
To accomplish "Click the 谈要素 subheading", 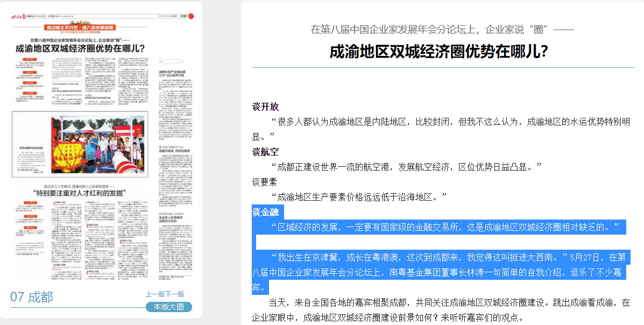I will [264, 182].
